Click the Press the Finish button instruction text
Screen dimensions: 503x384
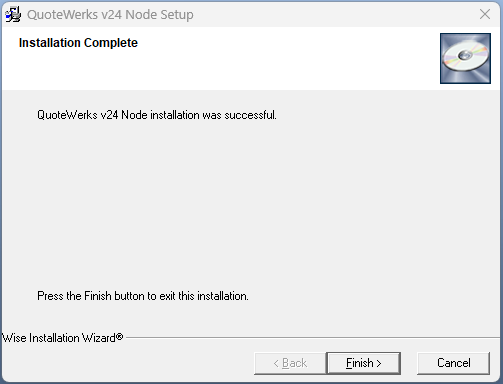(143, 296)
